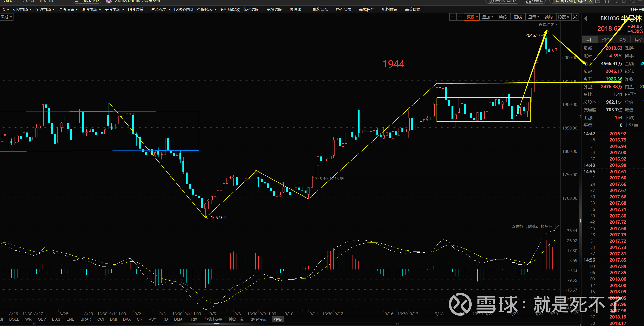
Task: Click the left arrow beside BK1036
Action: click(x=585, y=18)
